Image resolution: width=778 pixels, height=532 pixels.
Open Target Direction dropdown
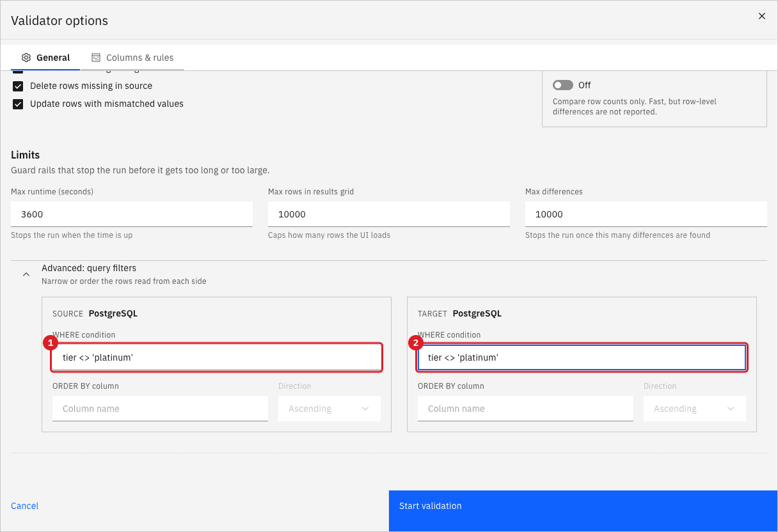click(695, 409)
